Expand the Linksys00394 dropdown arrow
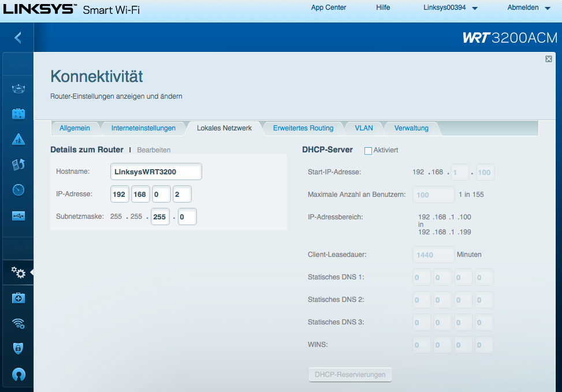 pos(475,8)
